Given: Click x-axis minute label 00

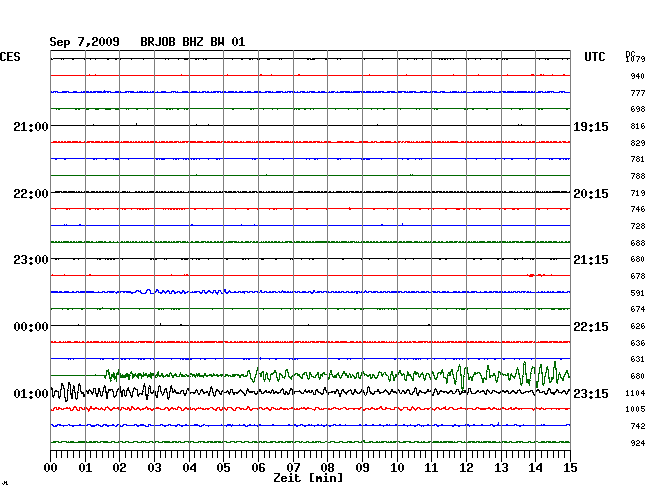Looking at the screenshot, I should coord(50,468).
